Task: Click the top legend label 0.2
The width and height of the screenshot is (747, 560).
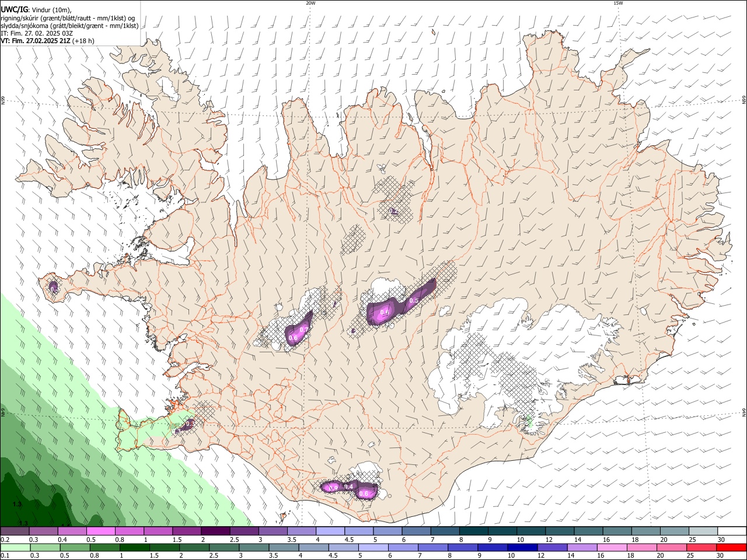Action: pos(5,540)
